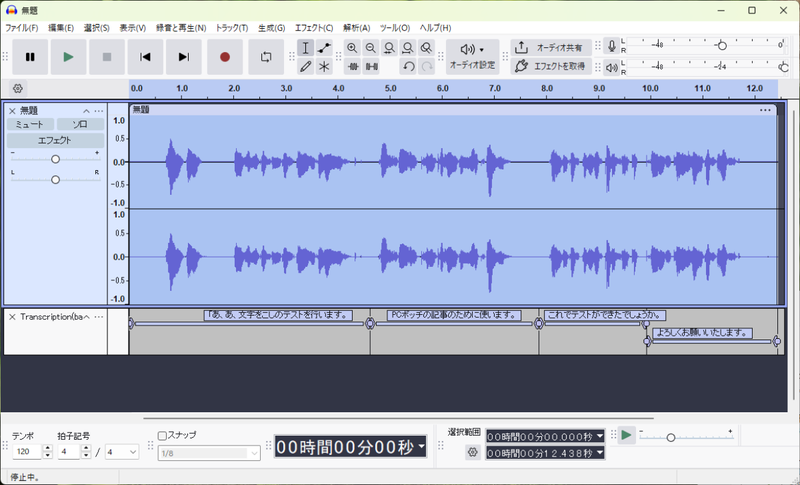Click the Undo arrow icon
800x485 pixels.
coord(408,66)
